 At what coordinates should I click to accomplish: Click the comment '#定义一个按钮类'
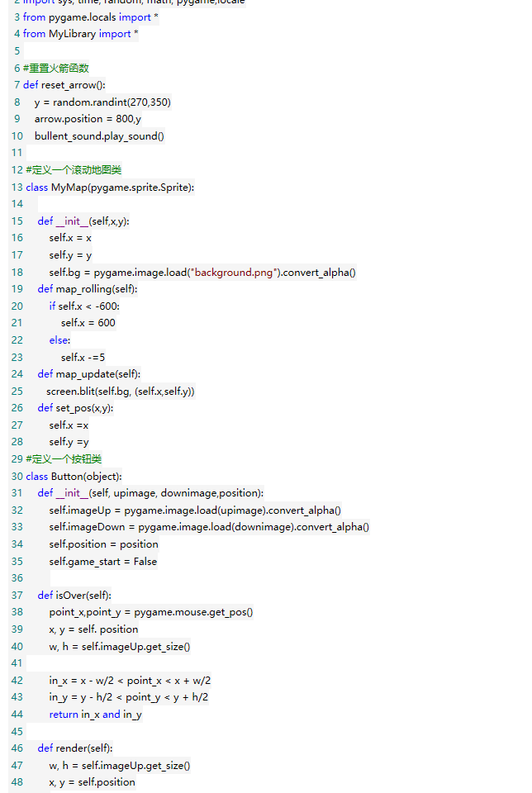[x=64, y=459]
